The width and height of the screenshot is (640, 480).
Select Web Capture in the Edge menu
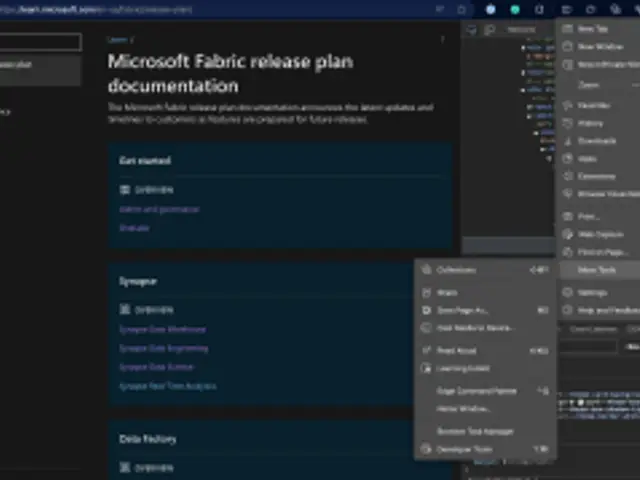click(600, 234)
